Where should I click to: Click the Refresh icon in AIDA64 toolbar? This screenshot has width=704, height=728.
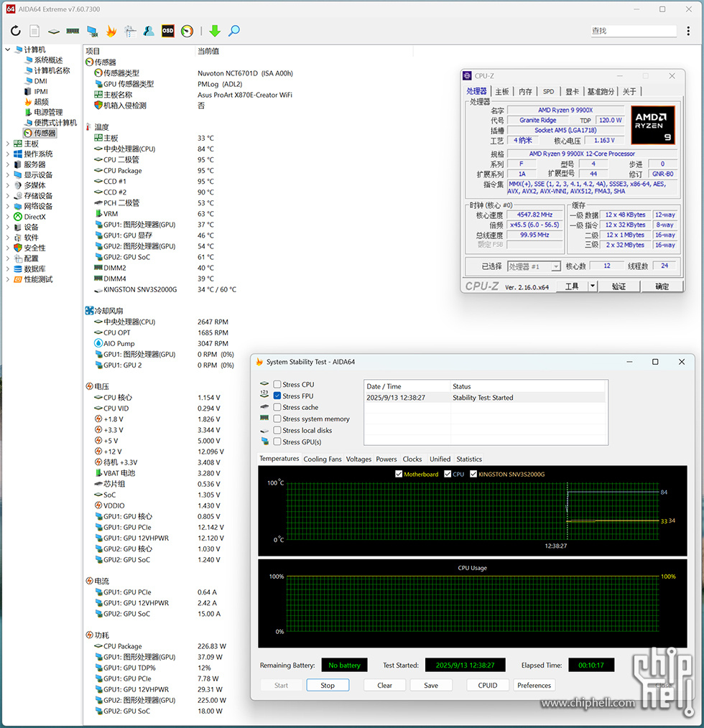coord(16,31)
